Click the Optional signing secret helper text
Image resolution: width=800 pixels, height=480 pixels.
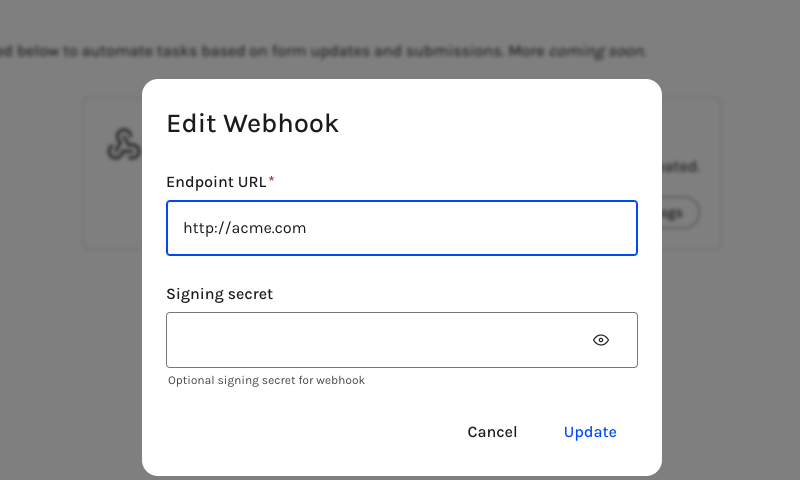[x=266, y=381]
